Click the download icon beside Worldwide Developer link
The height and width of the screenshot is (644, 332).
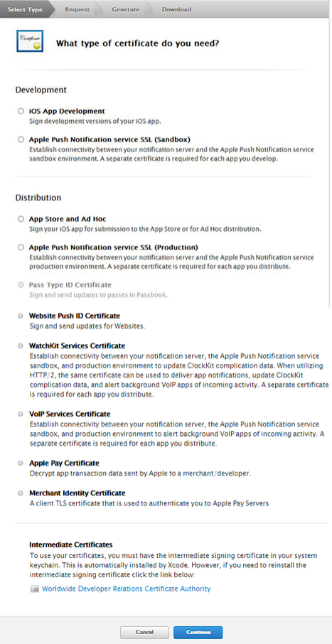coord(36,589)
